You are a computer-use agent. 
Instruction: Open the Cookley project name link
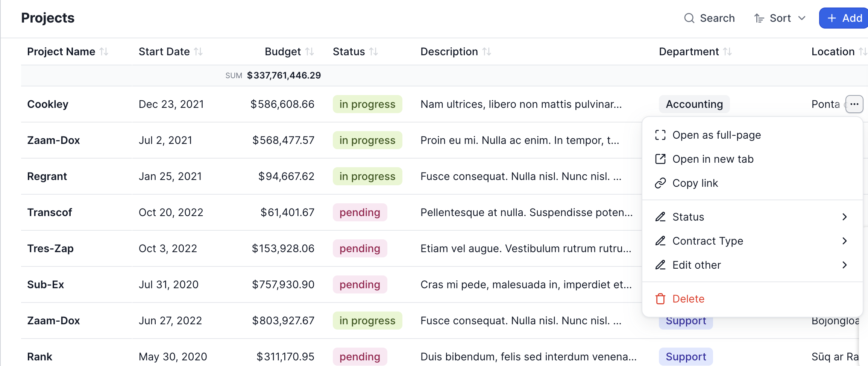pos(48,104)
